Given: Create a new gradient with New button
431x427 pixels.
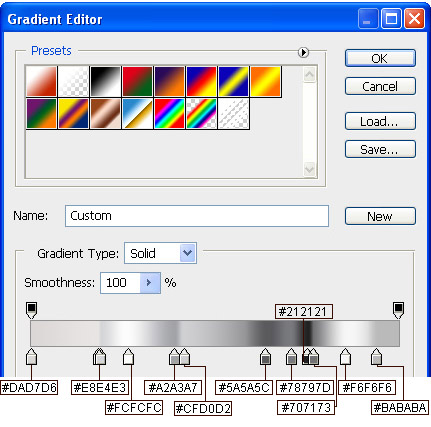Looking at the screenshot, I should click(380, 216).
